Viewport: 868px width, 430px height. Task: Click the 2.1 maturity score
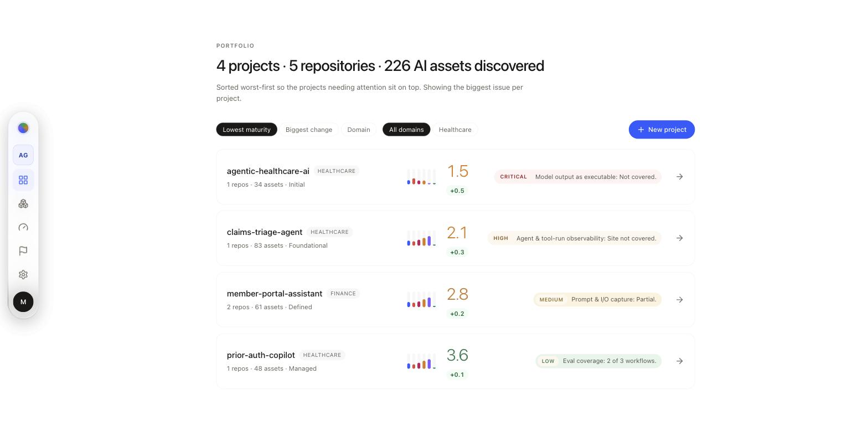point(457,233)
